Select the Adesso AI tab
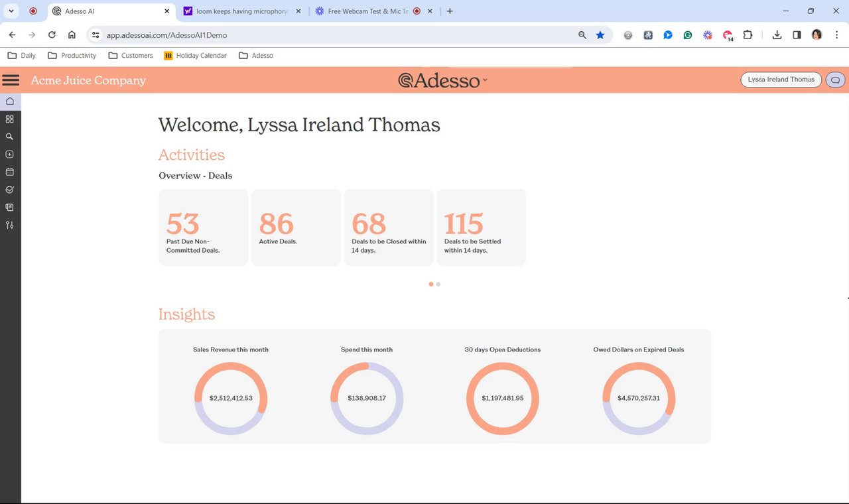 [x=110, y=11]
